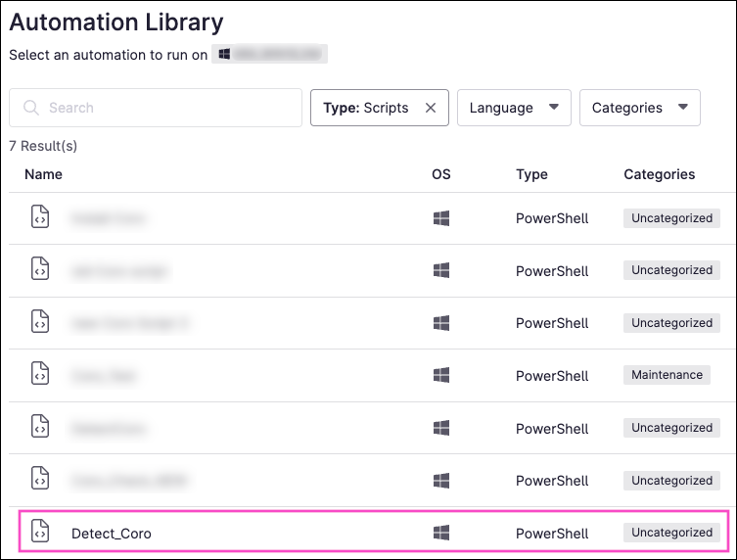The image size is (737, 560).
Task: Remove the Type: Scripts filter with X
Action: point(431,108)
